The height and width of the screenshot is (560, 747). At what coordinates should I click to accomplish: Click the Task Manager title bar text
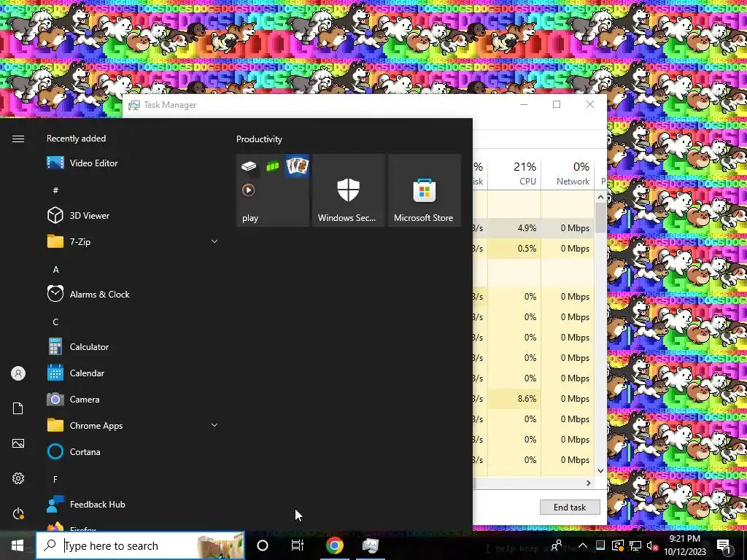(x=170, y=105)
